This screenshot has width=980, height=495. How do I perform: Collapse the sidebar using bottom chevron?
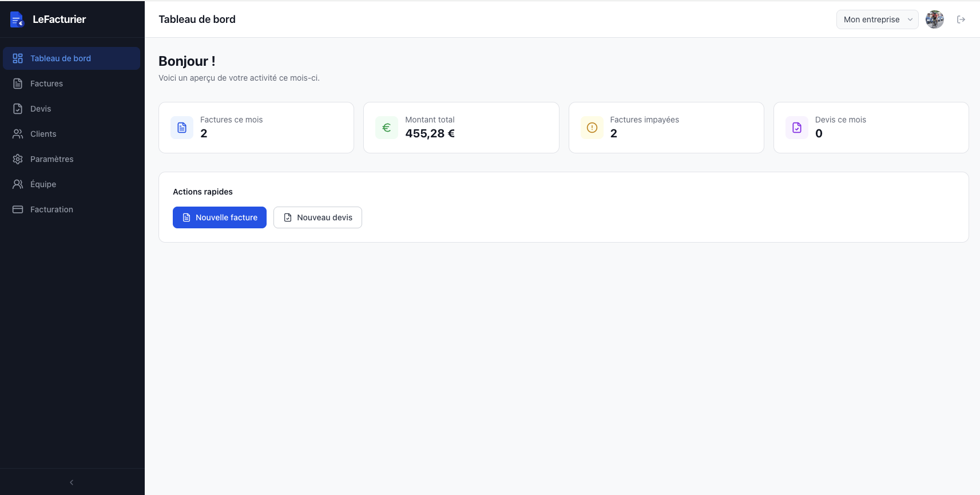[x=72, y=482]
